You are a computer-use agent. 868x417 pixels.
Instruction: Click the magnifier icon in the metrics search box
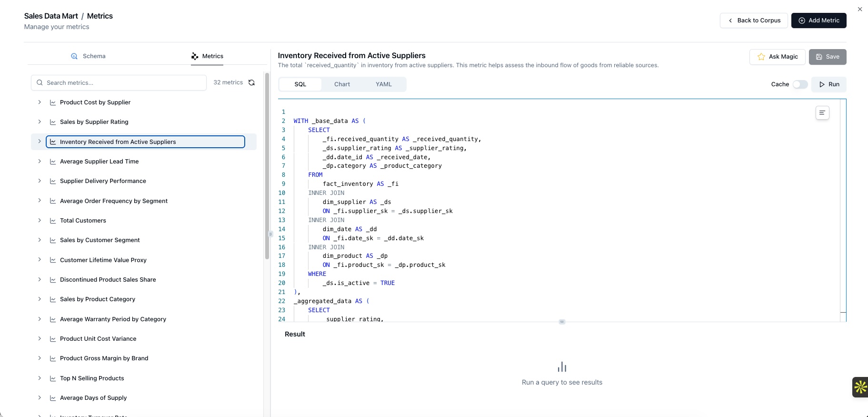(40, 82)
